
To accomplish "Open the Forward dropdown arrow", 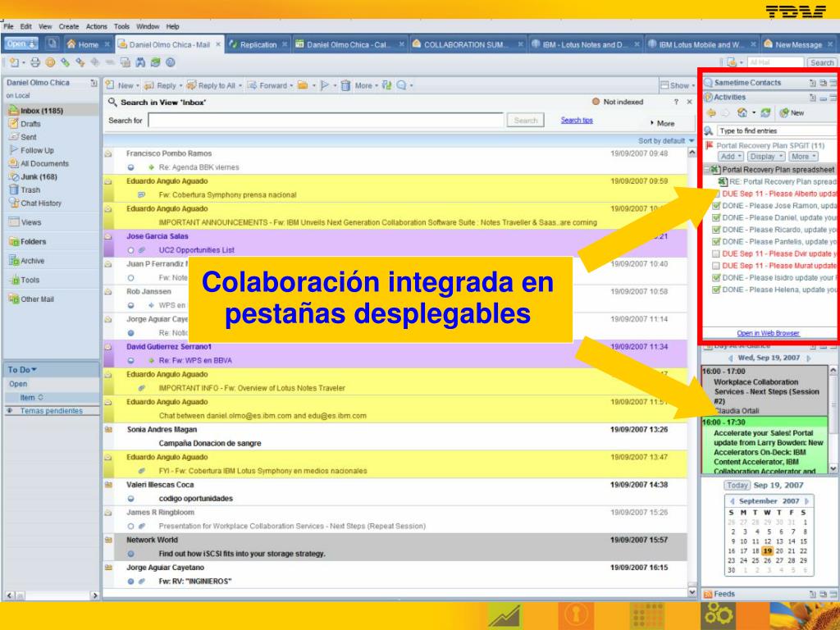I will click(x=291, y=85).
